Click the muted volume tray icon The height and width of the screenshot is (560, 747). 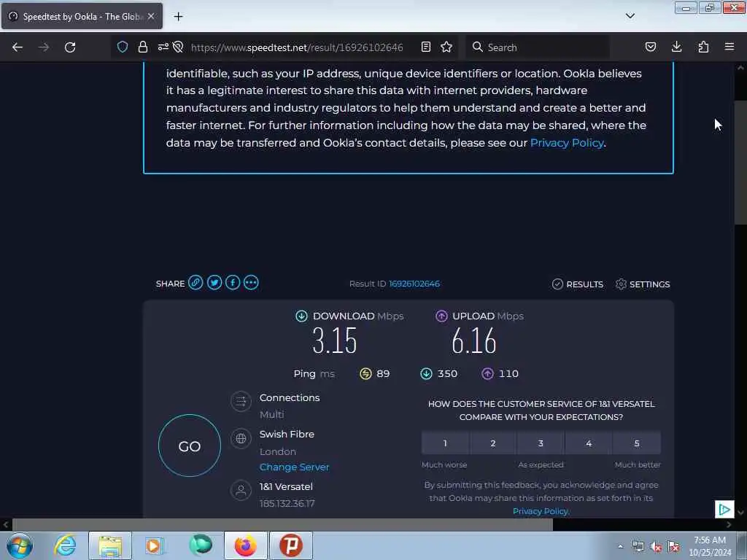coord(656,547)
